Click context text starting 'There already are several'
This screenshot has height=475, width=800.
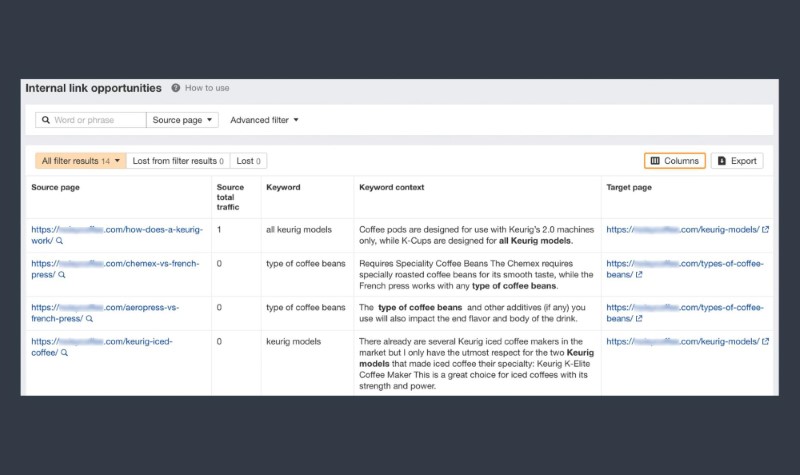click(477, 364)
